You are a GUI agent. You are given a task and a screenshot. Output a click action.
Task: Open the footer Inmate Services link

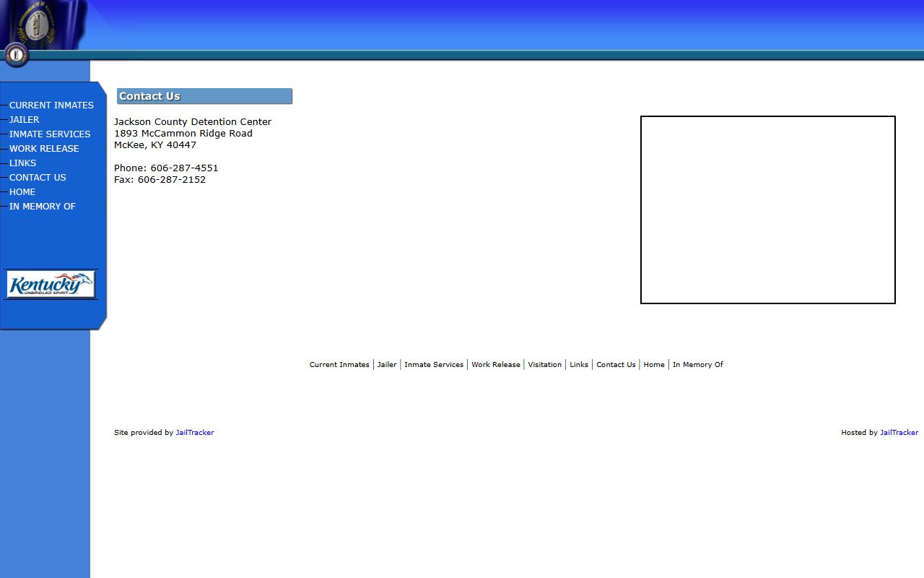click(x=434, y=365)
